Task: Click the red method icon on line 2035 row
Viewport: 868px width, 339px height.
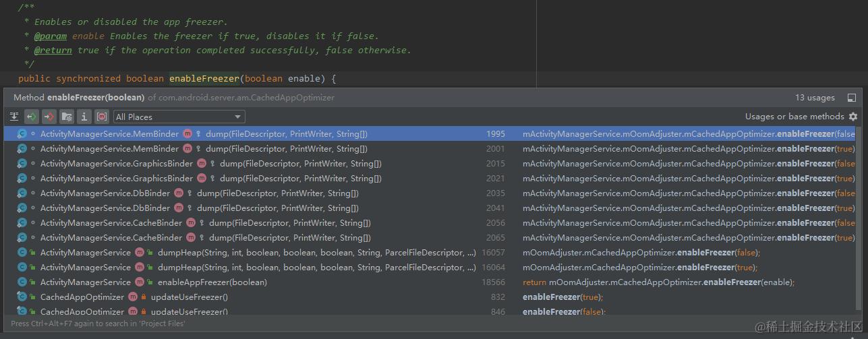Action: coord(178,193)
